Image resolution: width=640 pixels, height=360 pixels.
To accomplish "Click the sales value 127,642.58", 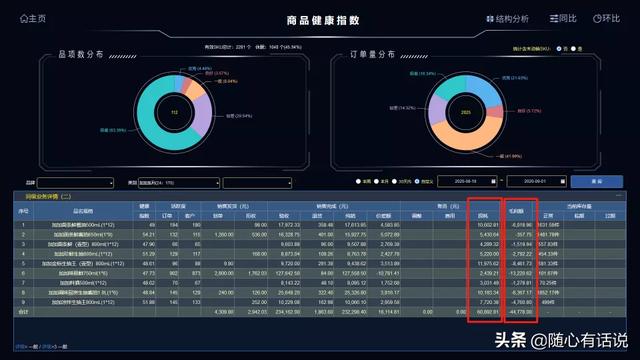I will 289,273.
